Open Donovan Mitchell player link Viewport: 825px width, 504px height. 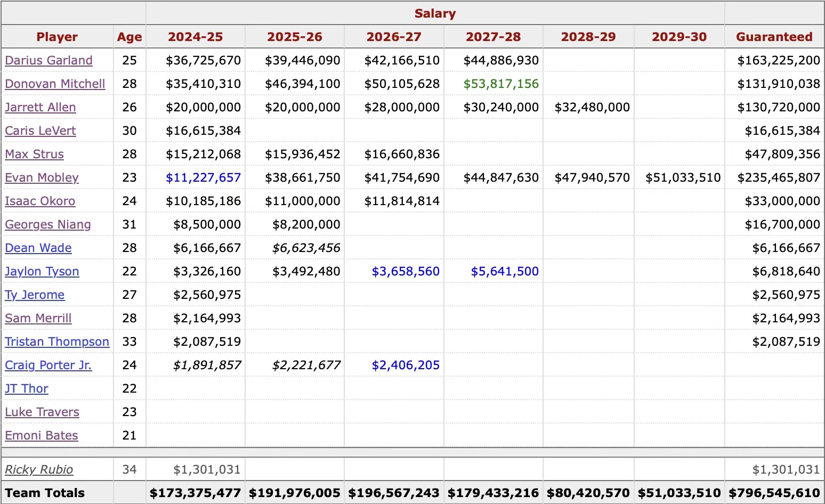pyautogui.click(x=55, y=84)
